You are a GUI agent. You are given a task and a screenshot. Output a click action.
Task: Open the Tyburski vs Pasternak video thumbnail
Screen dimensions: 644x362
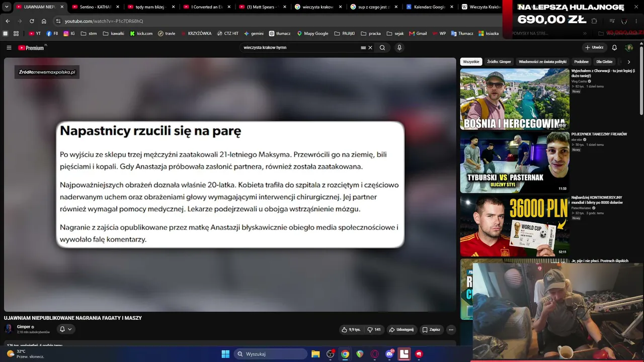[x=515, y=162]
